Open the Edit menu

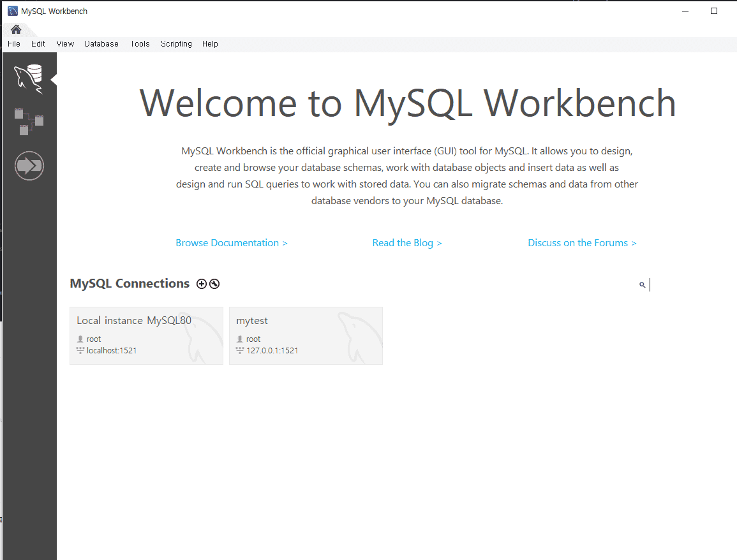[x=38, y=44]
